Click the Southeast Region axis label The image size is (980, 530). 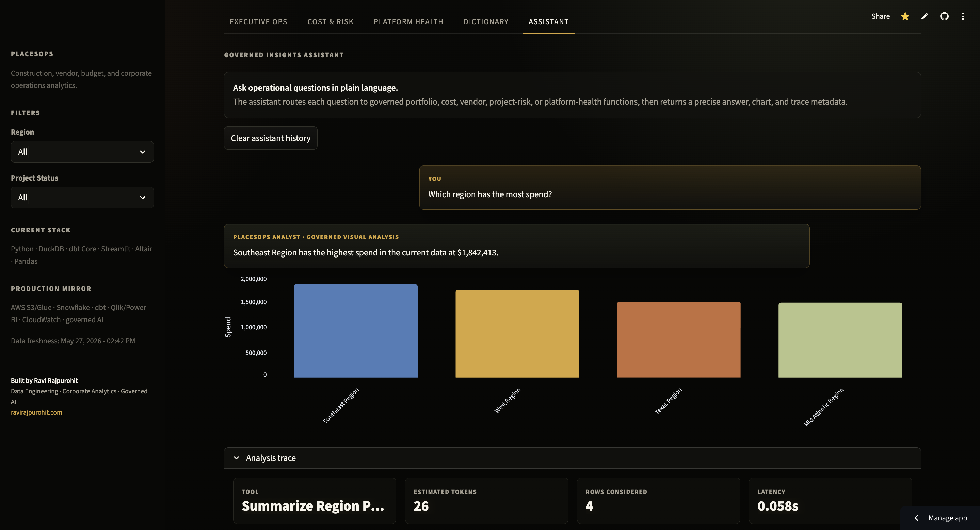pyautogui.click(x=341, y=405)
